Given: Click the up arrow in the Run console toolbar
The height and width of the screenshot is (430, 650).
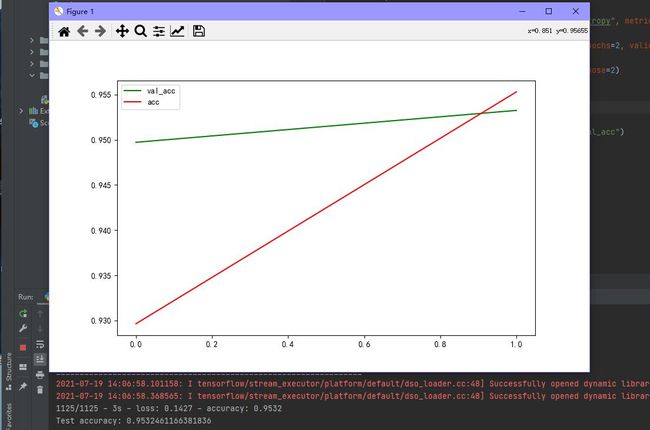Looking at the screenshot, I should 40,314.
